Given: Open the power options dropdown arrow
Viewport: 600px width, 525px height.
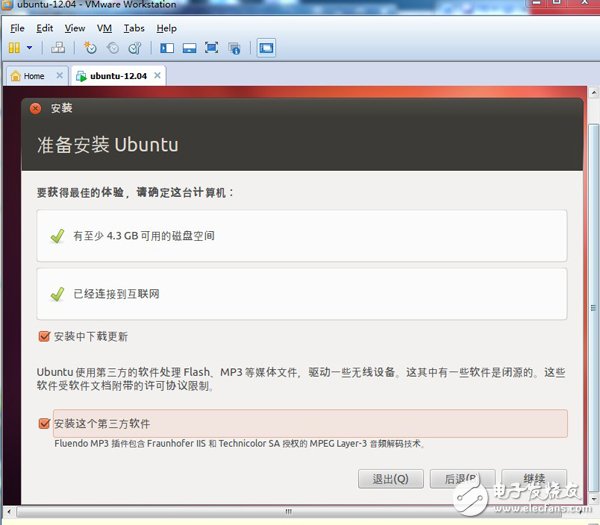Looking at the screenshot, I should click(29, 48).
